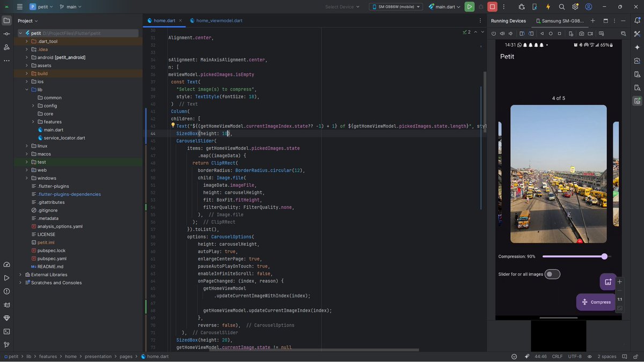
Task: Open the Notifications bell icon
Action: pyautogui.click(x=637, y=20)
